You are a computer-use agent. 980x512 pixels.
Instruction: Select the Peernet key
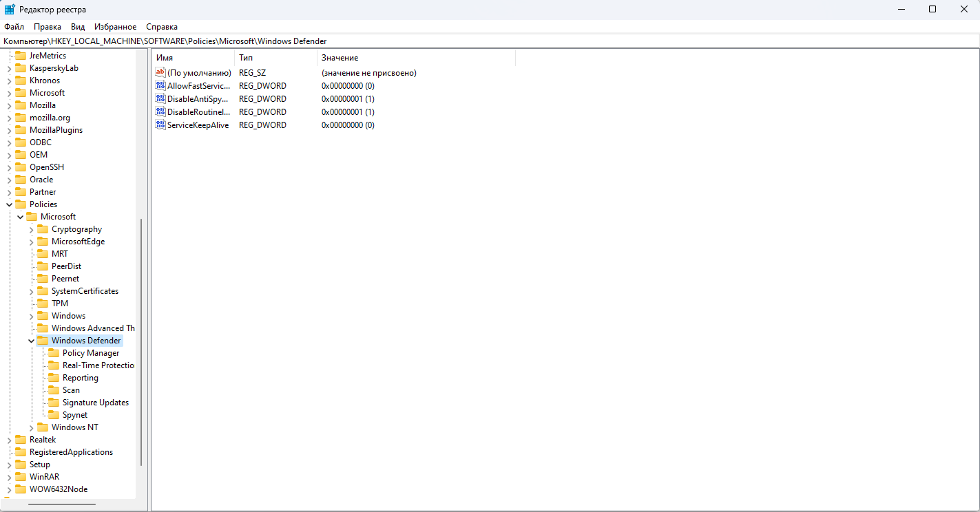65,278
